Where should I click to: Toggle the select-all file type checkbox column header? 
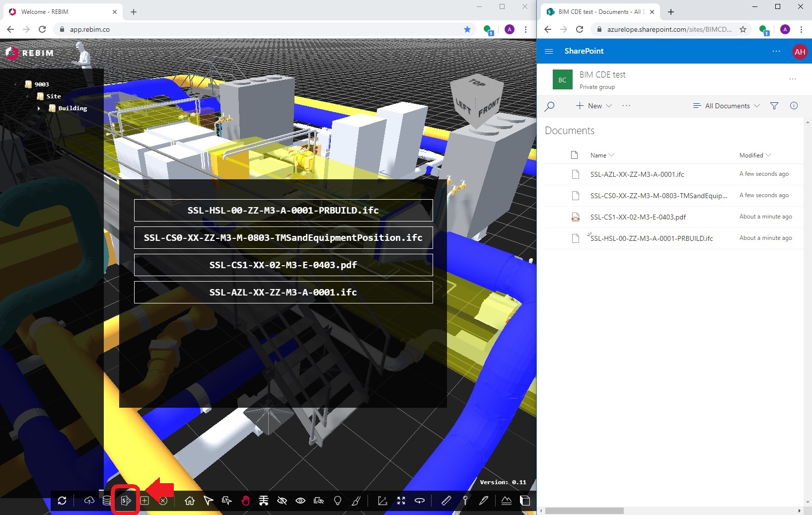(x=575, y=155)
